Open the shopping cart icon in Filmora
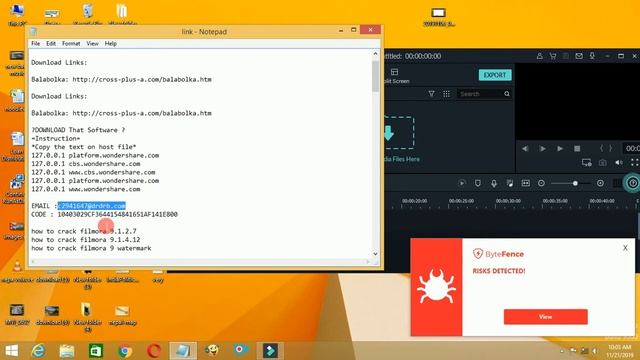Screen dimensions: 640x360 (553, 56)
